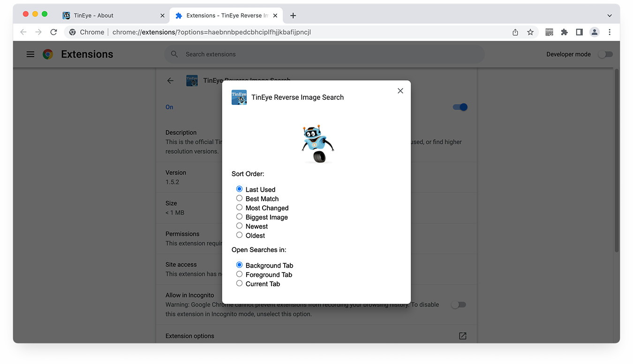This screenshot has width=633, height=364.
Task: Click the TinEye Reverse Image Search title
Action: 298,97
